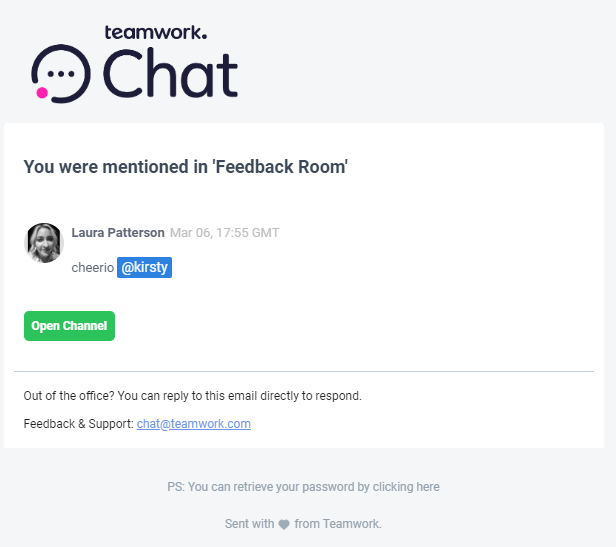This screenshot has width=616, height=547.
Task: Click the 'cheerio' message text
Action: [x=93, y=268]
